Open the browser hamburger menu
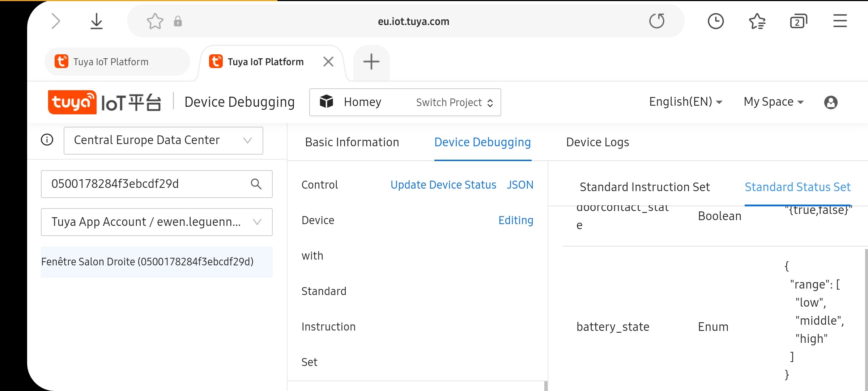Screen dimensions: 868x391 pyautogui.click(x=840, y=21)
